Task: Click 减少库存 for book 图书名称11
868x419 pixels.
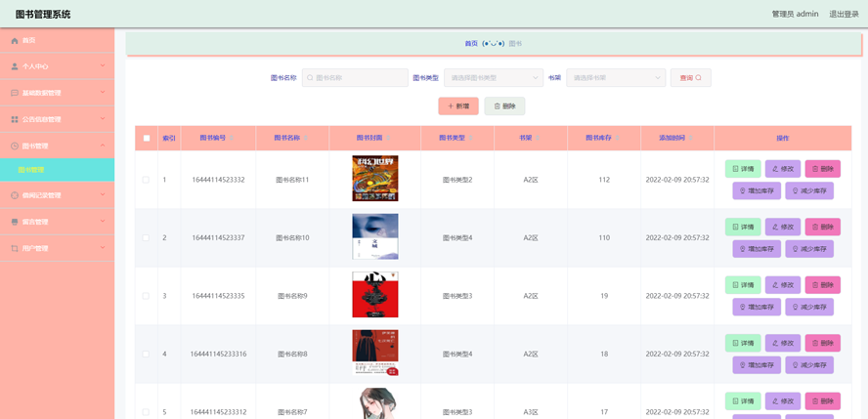Action: (809, 190)
